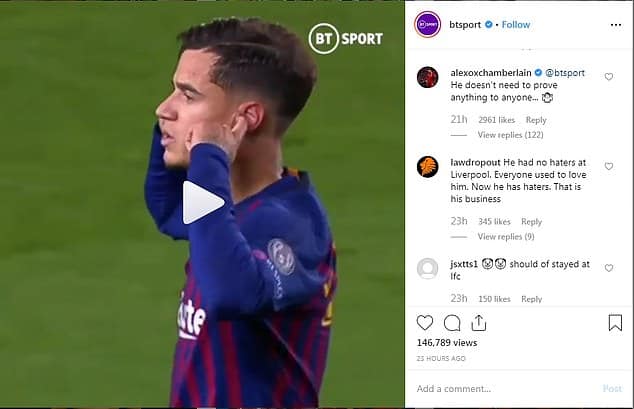This screenshot has width=634, height=409.
Task: Expand View replies (9)
Action: coord(506,236)
